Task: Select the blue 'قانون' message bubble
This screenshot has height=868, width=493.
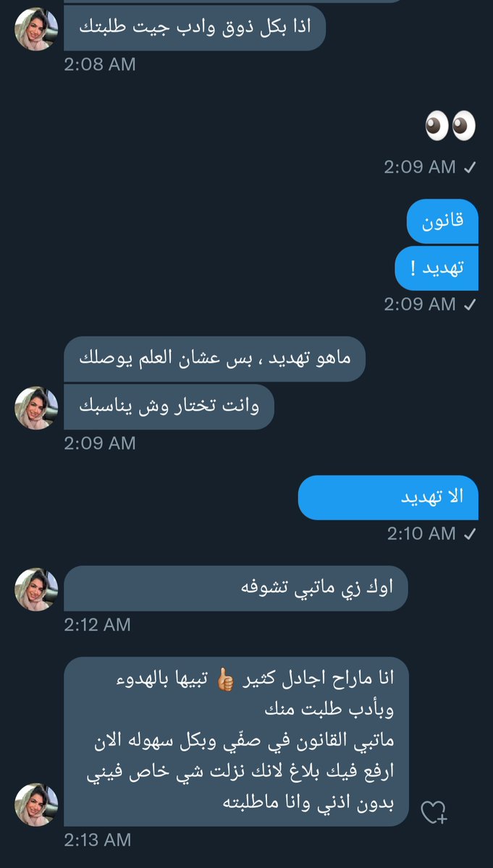Action: pos(442,221)
